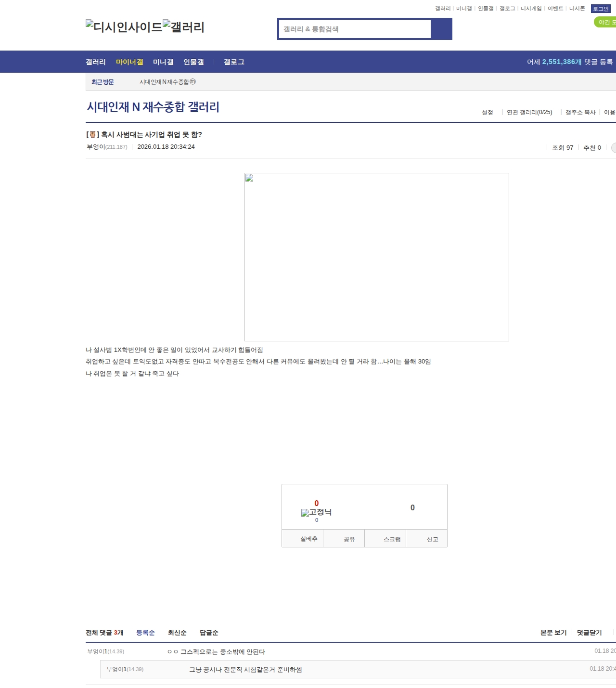Screen dimensions: 616x688
Task: Open the 디시콘 link at the top
Action: (577, 9)
